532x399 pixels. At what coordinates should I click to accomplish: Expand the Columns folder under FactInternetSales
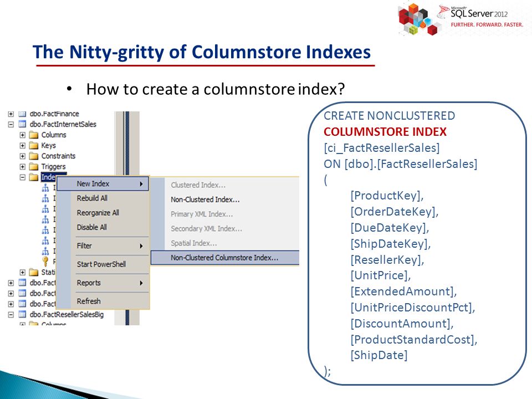pos(22,135)
